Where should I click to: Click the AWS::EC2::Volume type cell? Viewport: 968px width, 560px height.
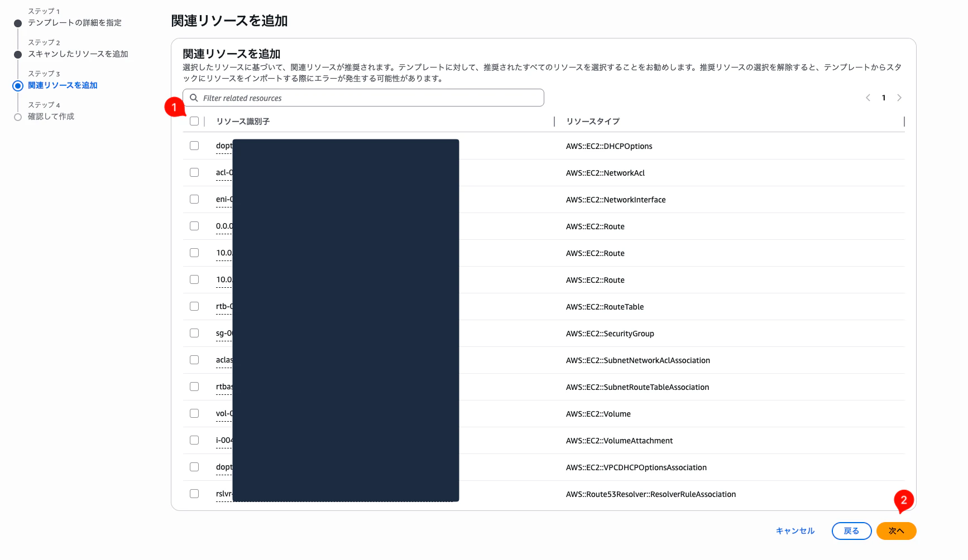click(x=598, y=414)
